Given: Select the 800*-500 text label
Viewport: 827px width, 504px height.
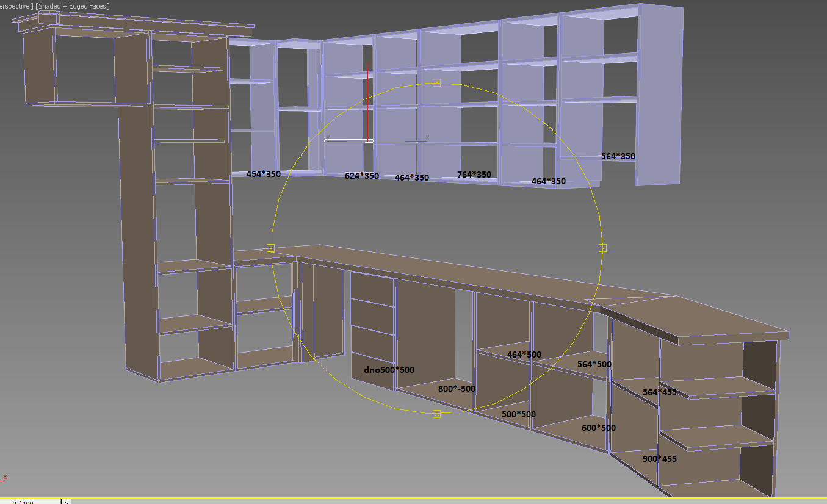Looking at the screenshot, I should 457,389.
